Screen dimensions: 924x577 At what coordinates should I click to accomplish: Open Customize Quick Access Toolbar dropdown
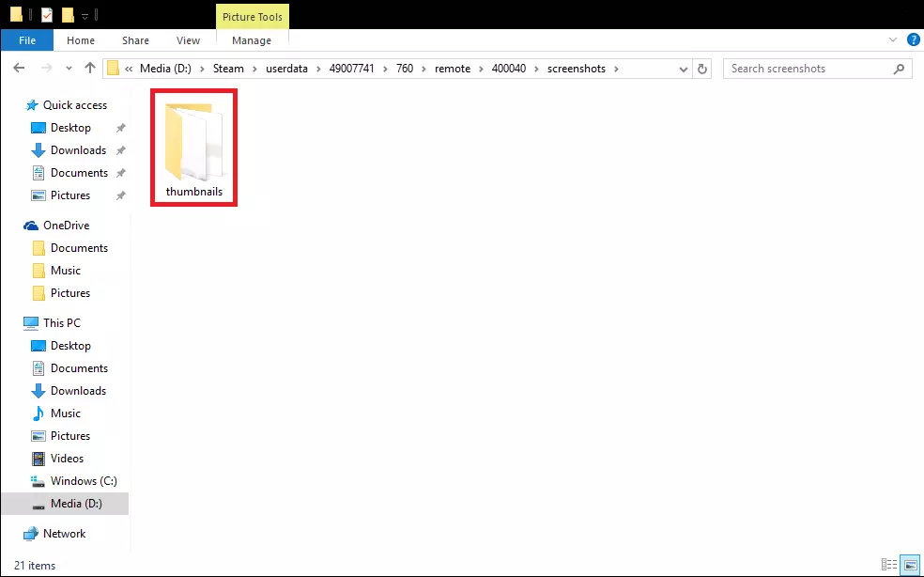[x=85, y=16]
